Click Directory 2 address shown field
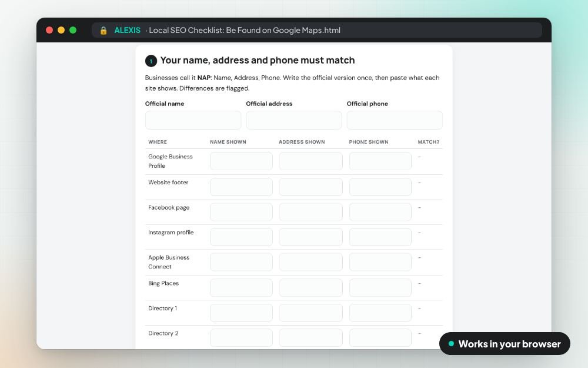 click(x=310, y=338)
